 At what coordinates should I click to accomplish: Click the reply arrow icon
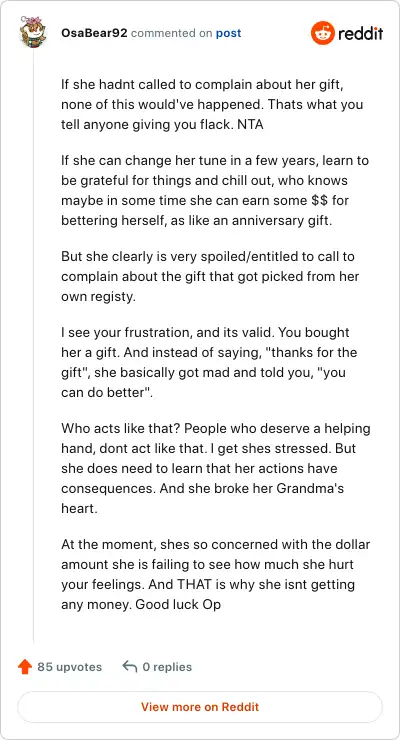(x=130, y=666)
